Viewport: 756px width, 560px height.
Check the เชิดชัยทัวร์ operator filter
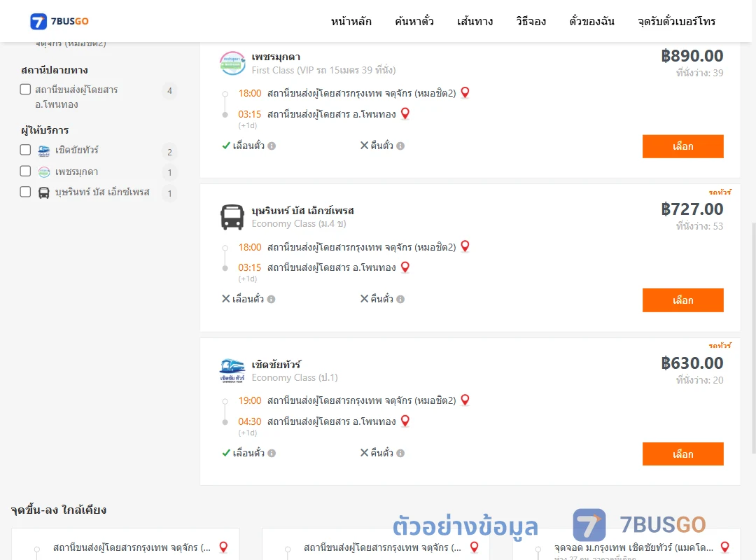pyautogui.click(x=26, y=150)
